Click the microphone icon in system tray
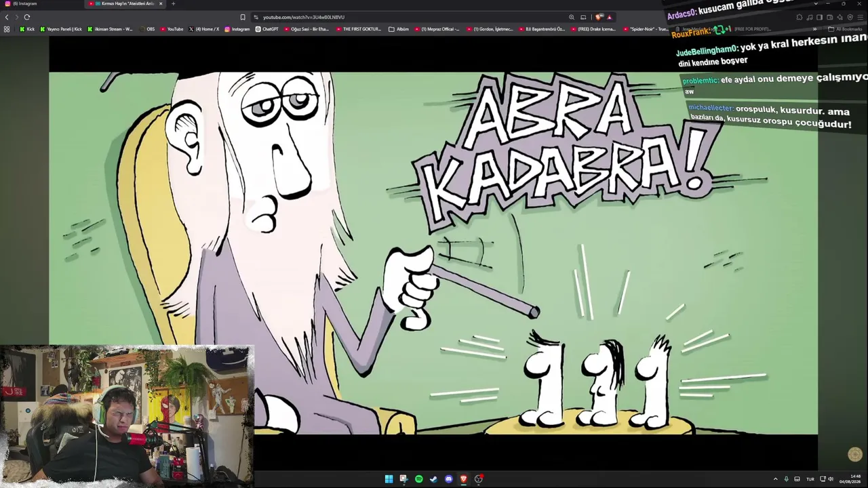 tap(786, 479)
